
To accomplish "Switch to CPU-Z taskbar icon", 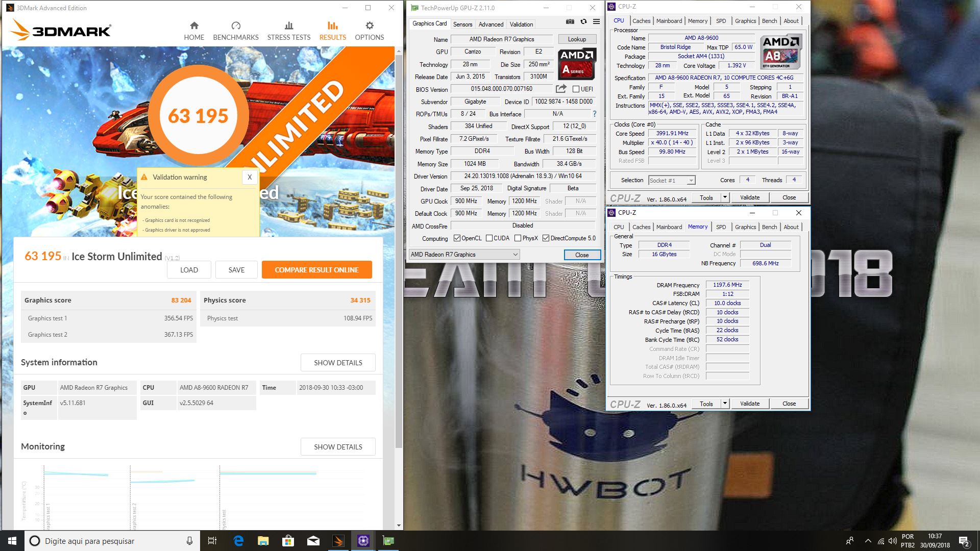I will click(x=363, y=541).
